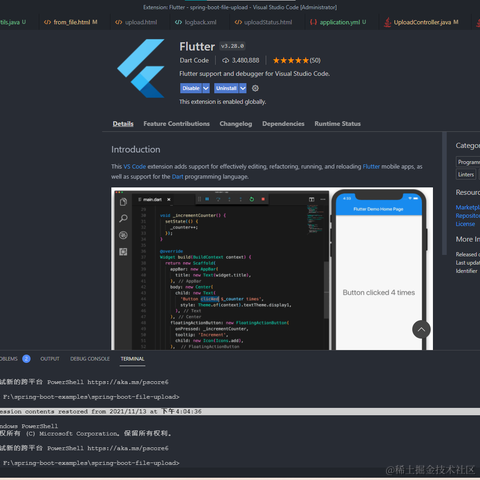480x480 pixels.
Task: Follow the Dart programming language link
Action: [x=178, y=176]
